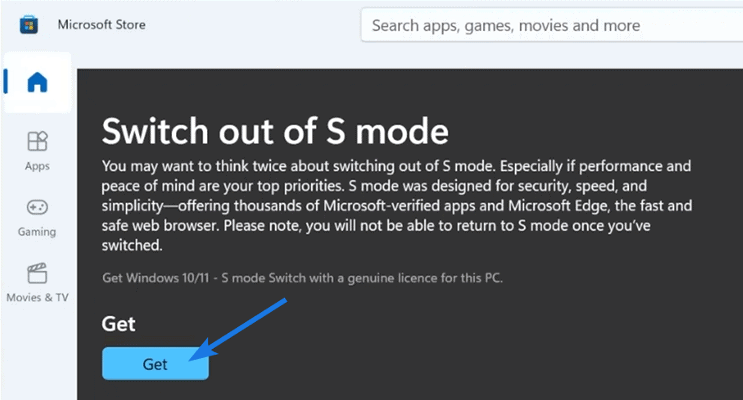Click the Microsoft Store logo icon
This screenshot has height=400, width=743.
coord(29,24)
